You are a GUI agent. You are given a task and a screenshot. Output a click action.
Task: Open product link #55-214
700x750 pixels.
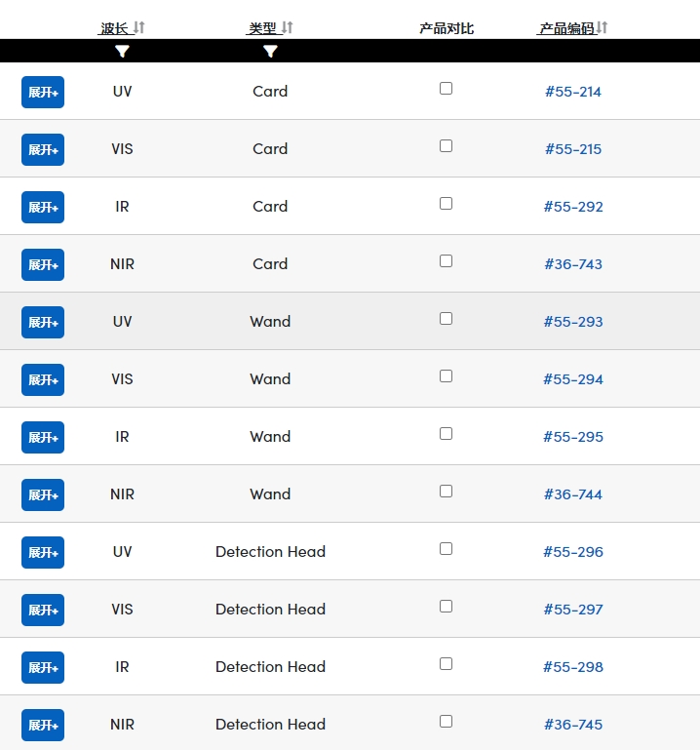coord(573,92)
